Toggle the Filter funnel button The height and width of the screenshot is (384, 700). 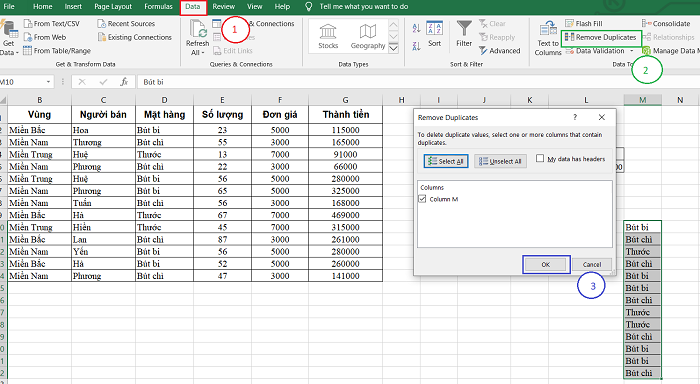point(464,34)
